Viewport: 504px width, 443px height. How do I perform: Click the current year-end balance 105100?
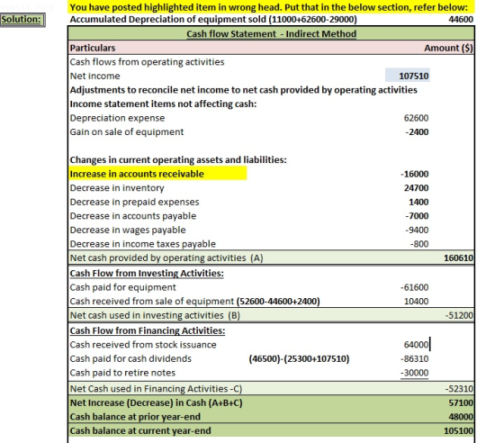(x=459, y=430)
